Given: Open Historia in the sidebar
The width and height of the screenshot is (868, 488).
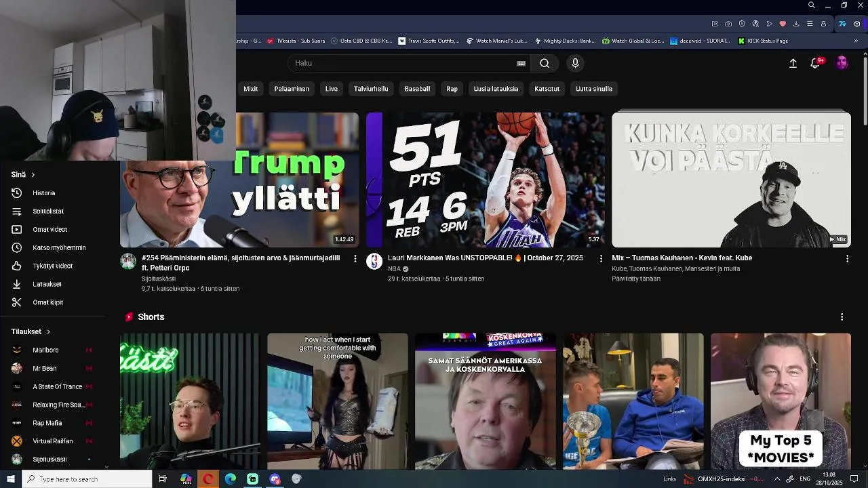Looking at the screenshot, I should 51,193.
